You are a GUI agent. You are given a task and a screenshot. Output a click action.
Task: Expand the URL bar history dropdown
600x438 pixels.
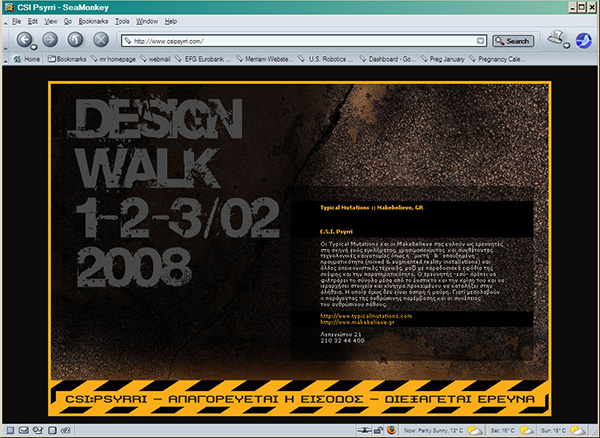pyautogui.click(x=480, y=41)
